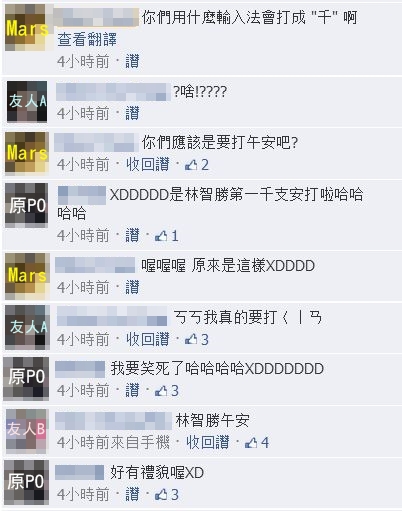Click thumbs-up icon on ㄎㄎ我真的要打 comment
The height and width of the screenshot is (511, 402).
point(191,339)
